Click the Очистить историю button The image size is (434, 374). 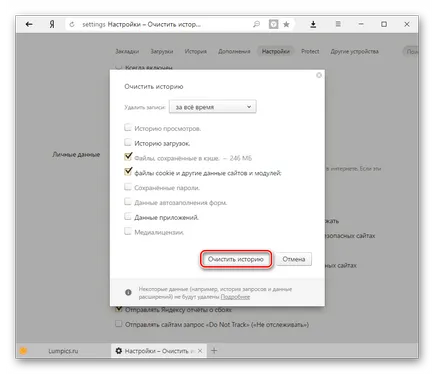pyautogui.click(x=236, y=259)
